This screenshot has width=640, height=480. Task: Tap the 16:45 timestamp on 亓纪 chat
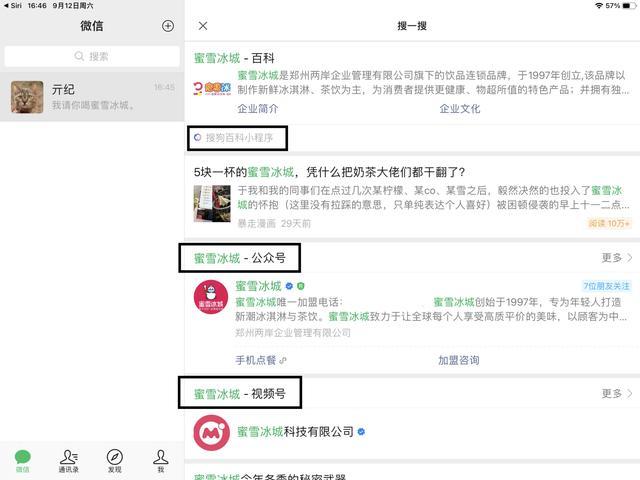(164, 87)
